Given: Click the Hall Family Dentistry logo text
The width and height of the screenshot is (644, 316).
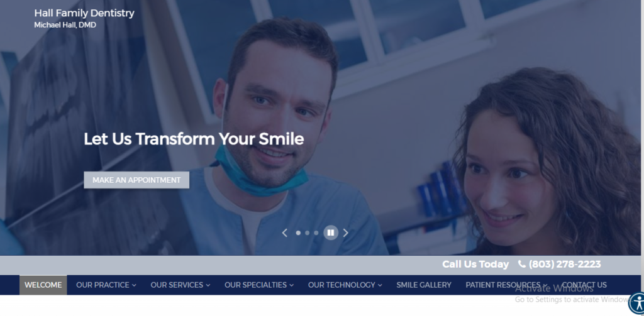Looking at the screenshot, I should pos(84,13).
